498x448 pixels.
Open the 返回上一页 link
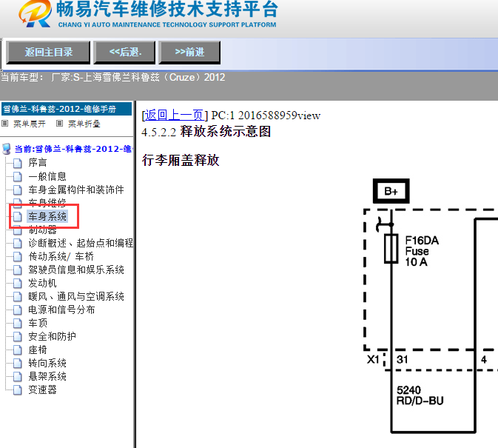(175, 115)
